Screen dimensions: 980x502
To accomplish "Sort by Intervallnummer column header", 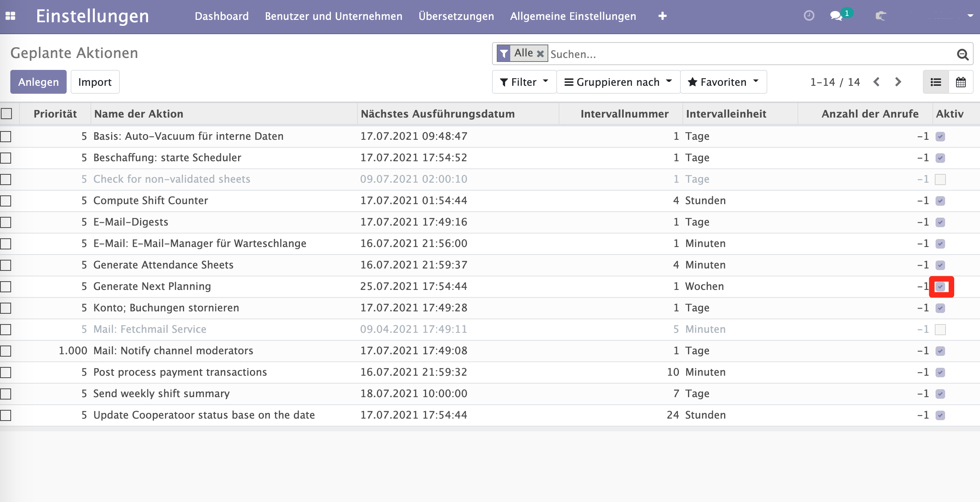I will coord(621,114).
